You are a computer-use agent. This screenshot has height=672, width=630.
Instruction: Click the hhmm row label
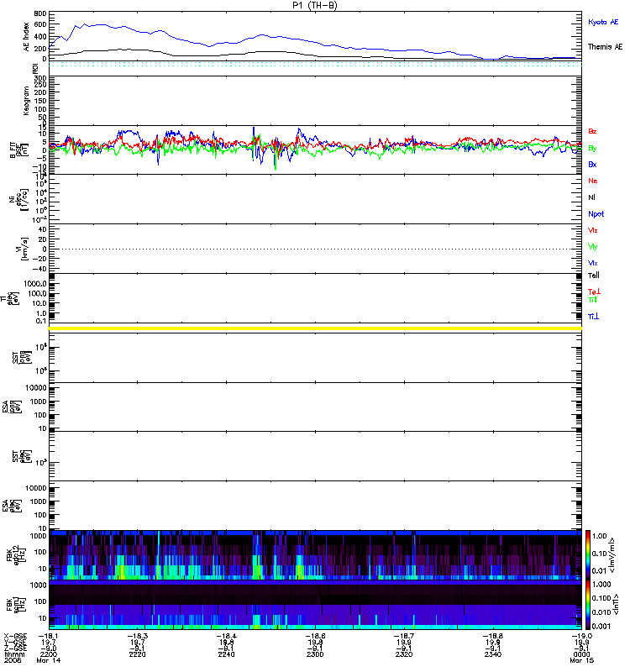tap(14, 654)
